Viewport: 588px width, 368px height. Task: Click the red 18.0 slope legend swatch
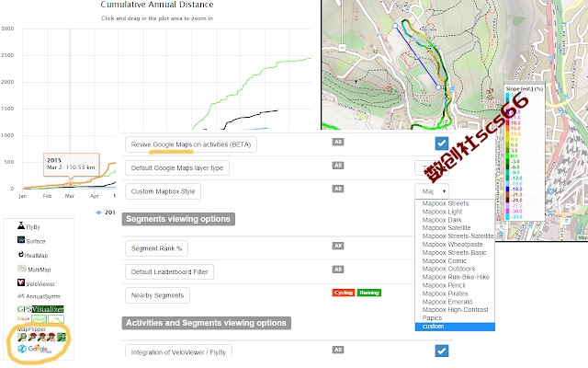tap(507, 122)
